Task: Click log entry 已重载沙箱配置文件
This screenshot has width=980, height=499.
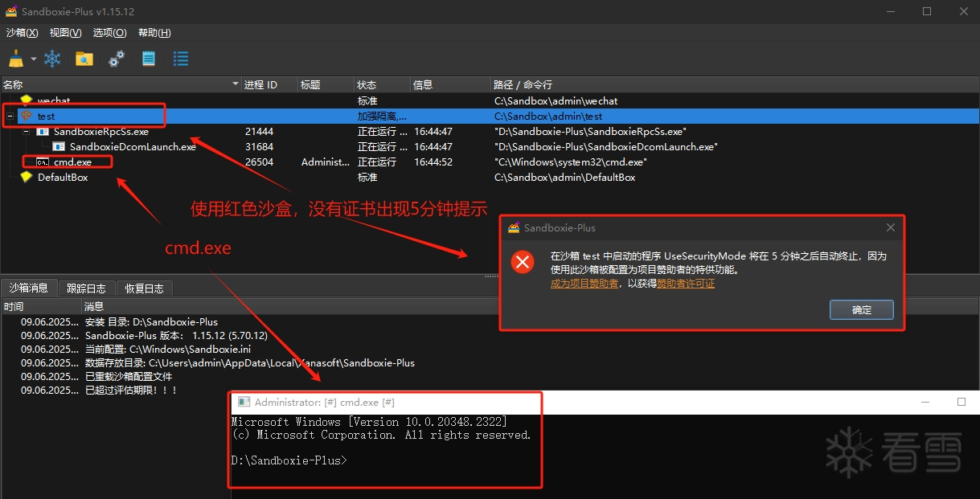Action: click(129, 376)
